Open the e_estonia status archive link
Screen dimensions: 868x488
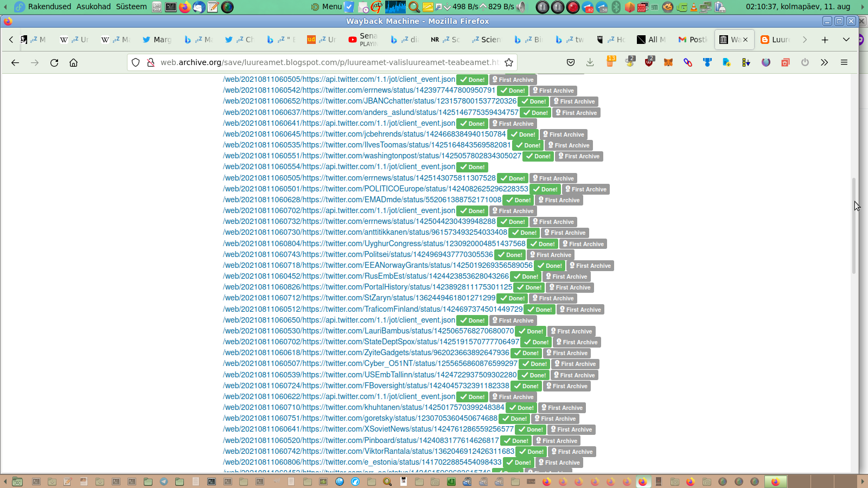point(362,463)
